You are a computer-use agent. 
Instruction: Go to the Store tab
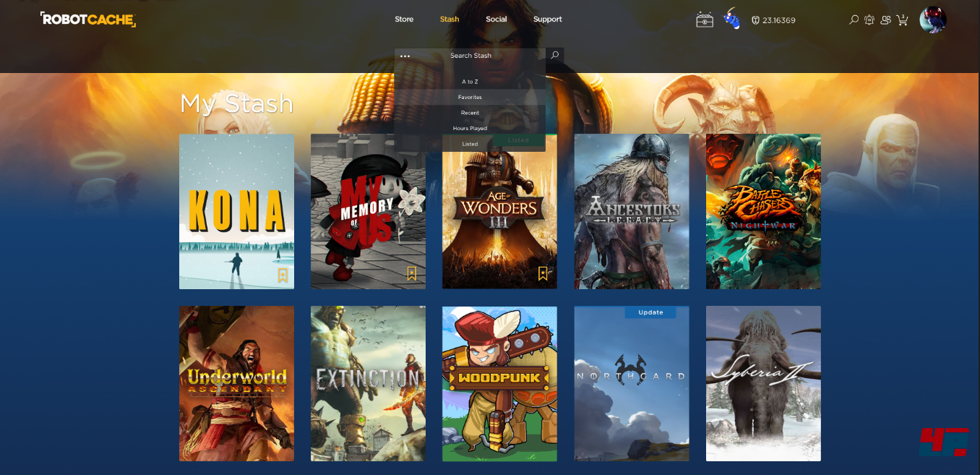(x=404, y=20)
